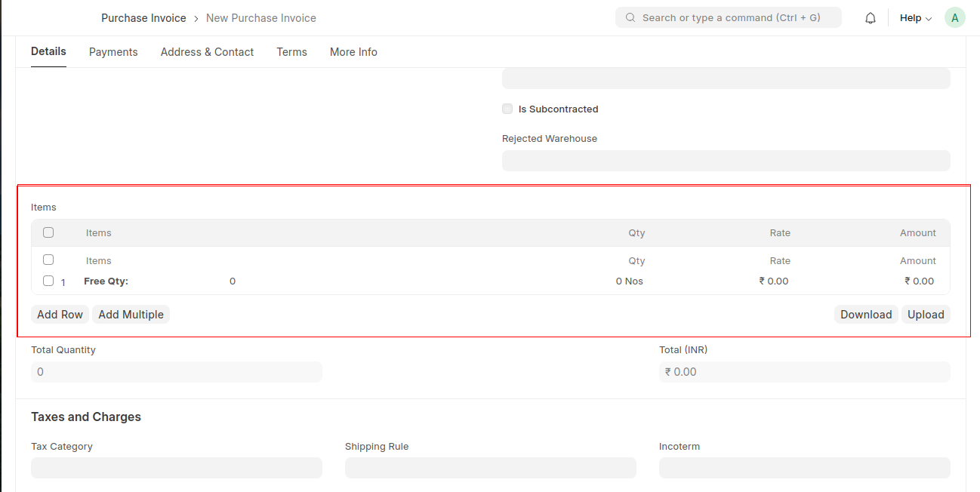980x492 pixels.
Task: Click the Total (INR) field
Action: point(805,372)
